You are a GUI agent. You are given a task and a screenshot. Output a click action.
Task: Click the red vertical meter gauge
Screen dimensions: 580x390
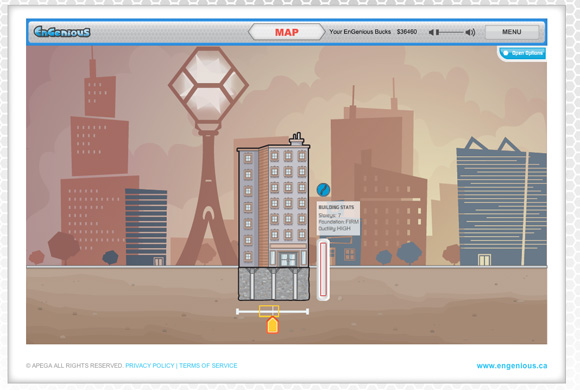point(323,269)
